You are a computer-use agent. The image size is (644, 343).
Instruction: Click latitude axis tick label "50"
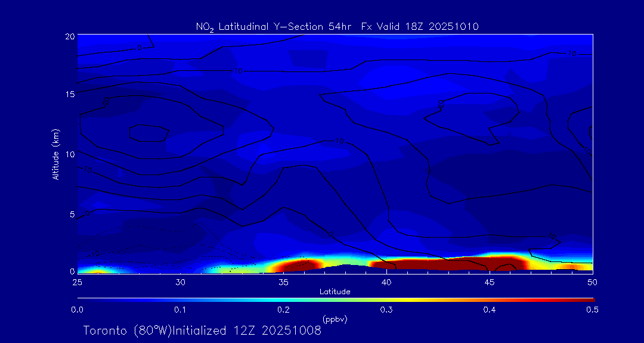593,282
